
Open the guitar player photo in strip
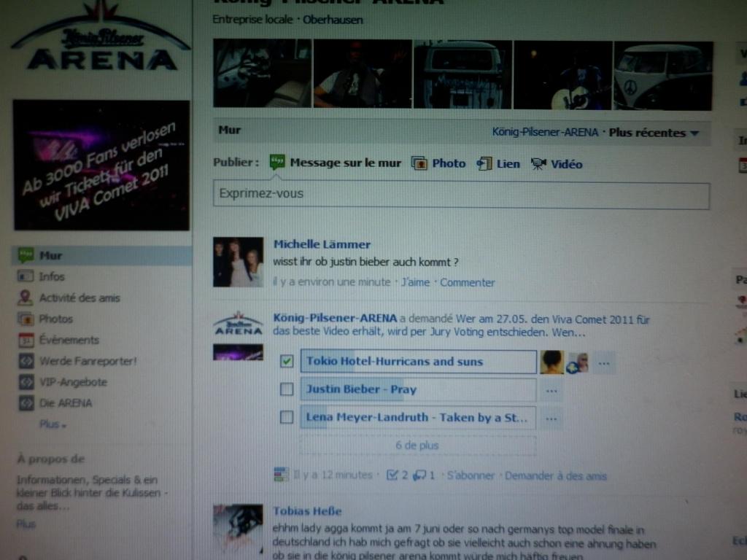coord(563,75)
